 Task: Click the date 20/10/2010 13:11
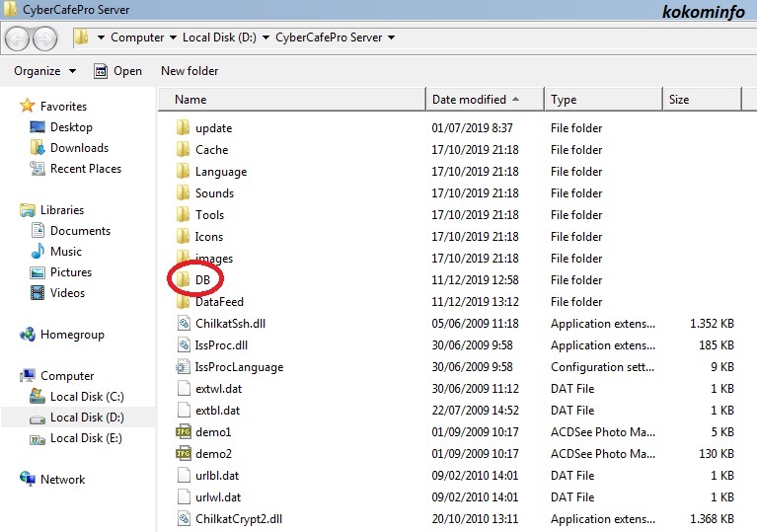[475, 519]
